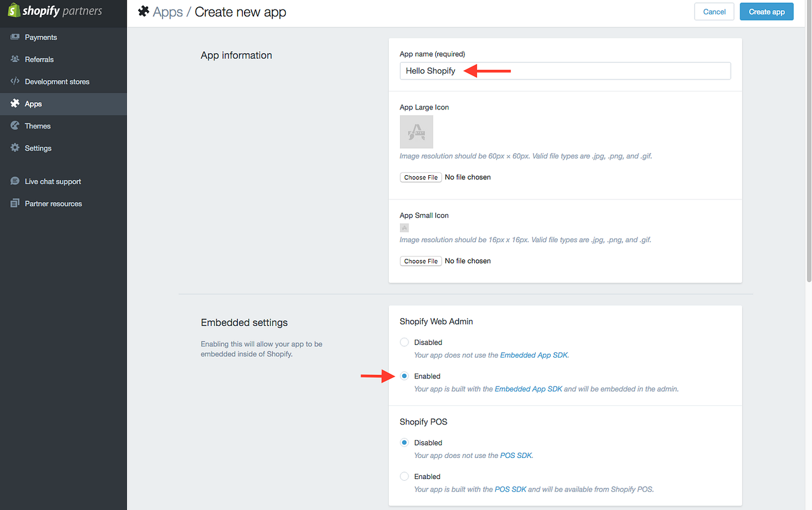Choose a file for App Large Icon
Viewport: 812px width, 510px height.
click(x=420, y=177)
